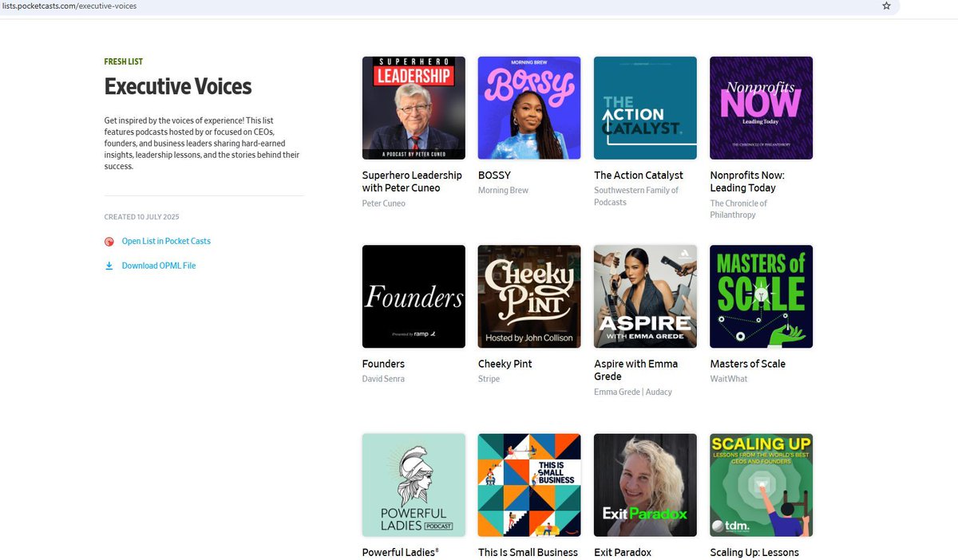Click the 'FRESH LIST' green label
Viewport: 958px width, 560px height.
coord(124,61)
